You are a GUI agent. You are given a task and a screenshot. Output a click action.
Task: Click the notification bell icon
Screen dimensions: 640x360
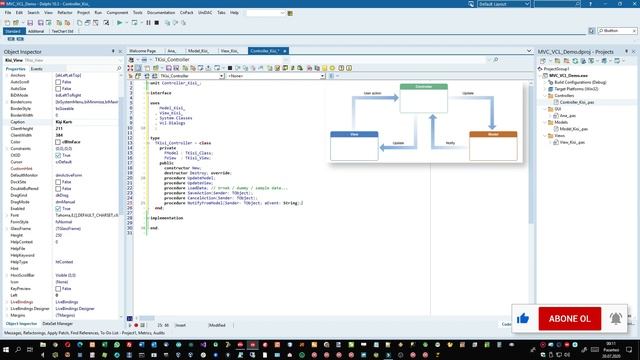[x=616, y=318]
